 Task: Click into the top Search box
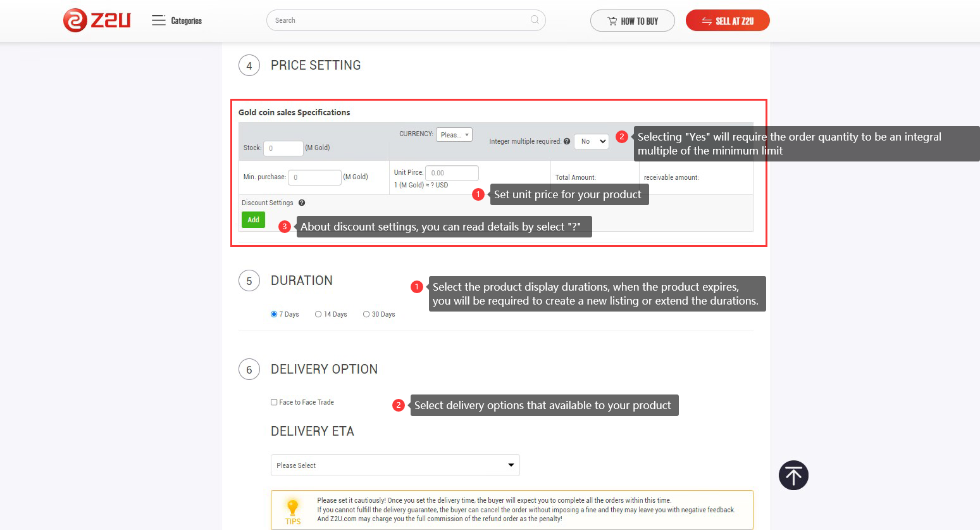(x=399, y=20)
